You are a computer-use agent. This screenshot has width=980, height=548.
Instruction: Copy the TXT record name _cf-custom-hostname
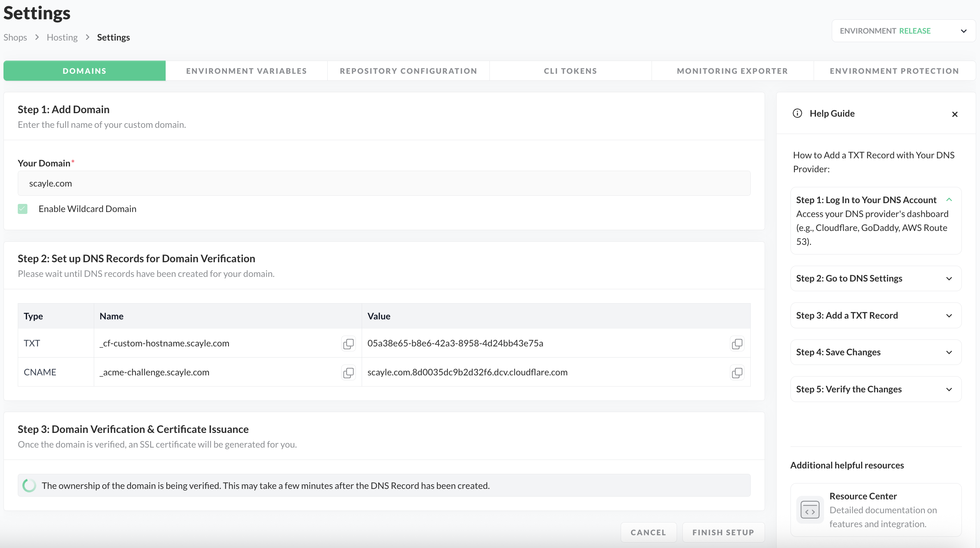(x=348, y=343)
